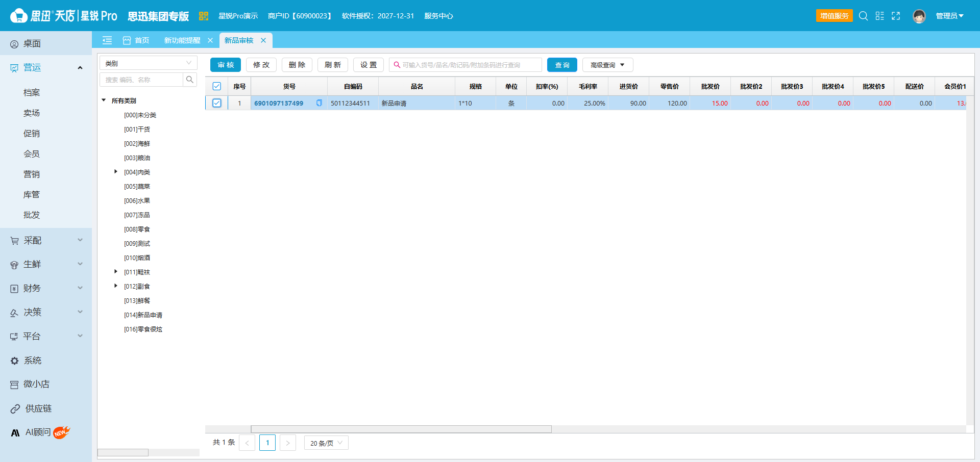Copy item number 6901097137499 via copy icon
The height and width of the screenshot is (462, 980).
319,103
